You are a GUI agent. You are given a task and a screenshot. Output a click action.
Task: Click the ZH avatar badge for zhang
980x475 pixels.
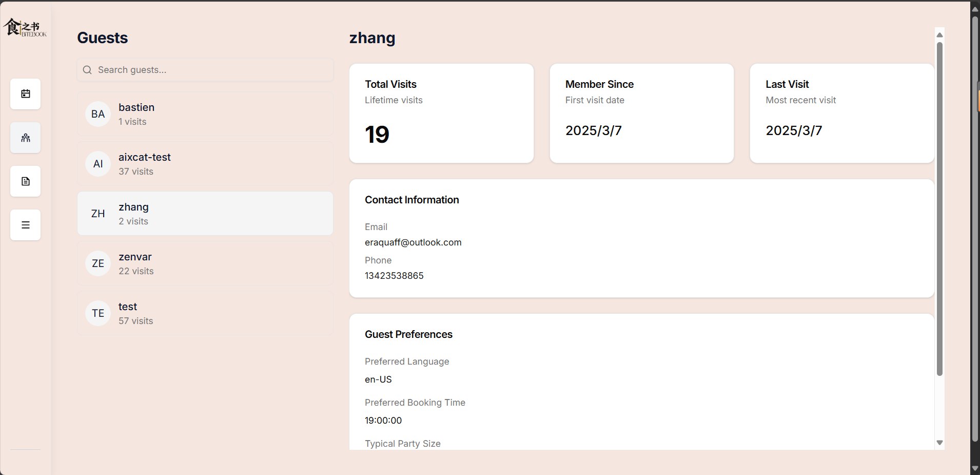(97, 213)
